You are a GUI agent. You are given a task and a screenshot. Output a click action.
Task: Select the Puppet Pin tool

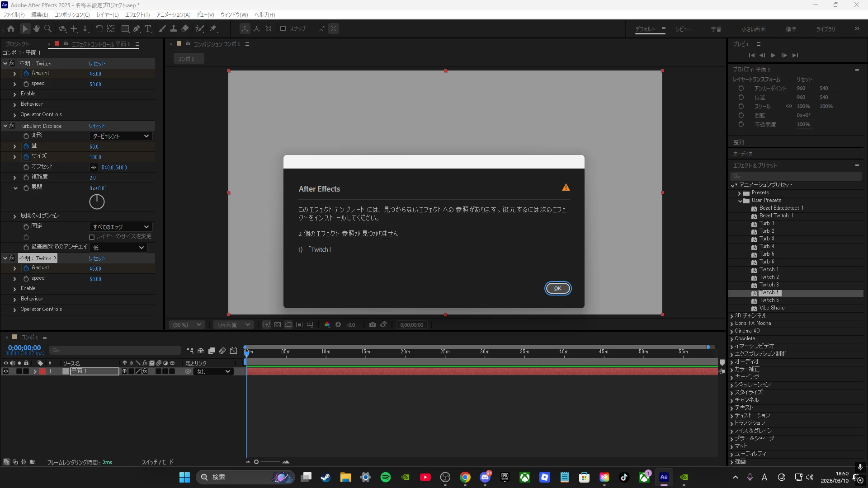[214, 29]
